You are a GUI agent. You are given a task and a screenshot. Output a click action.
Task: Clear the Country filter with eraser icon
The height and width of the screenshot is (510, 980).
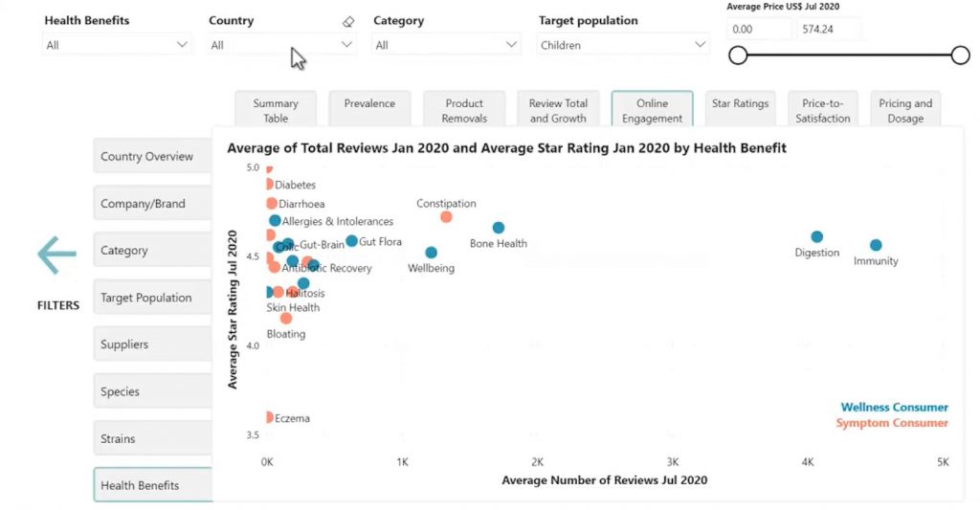pos(348,22)
